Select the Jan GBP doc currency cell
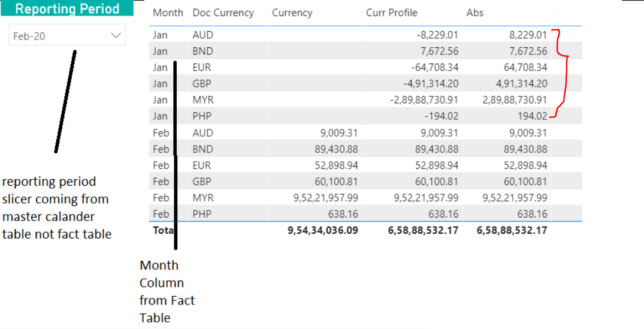 click(202, 84)
